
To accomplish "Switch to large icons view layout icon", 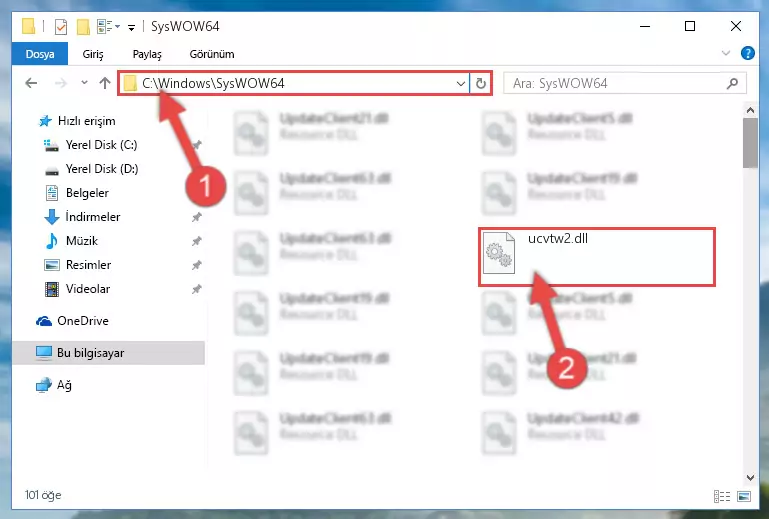I will [743, 496].
